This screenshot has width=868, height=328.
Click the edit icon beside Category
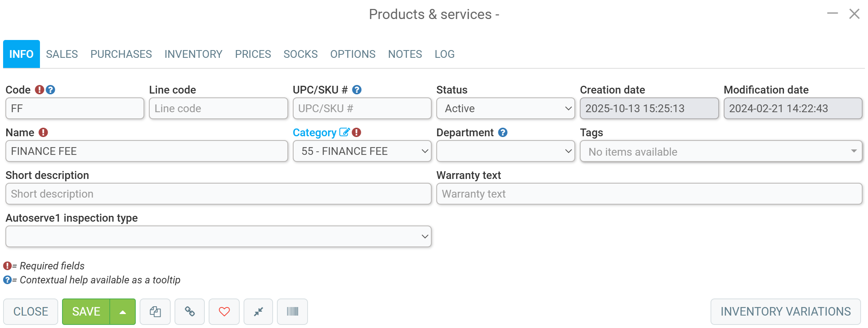point(344,132)
